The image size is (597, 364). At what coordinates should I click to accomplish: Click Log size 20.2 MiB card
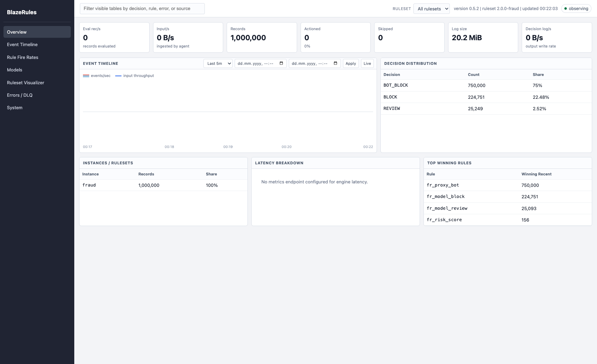point(483,37)
